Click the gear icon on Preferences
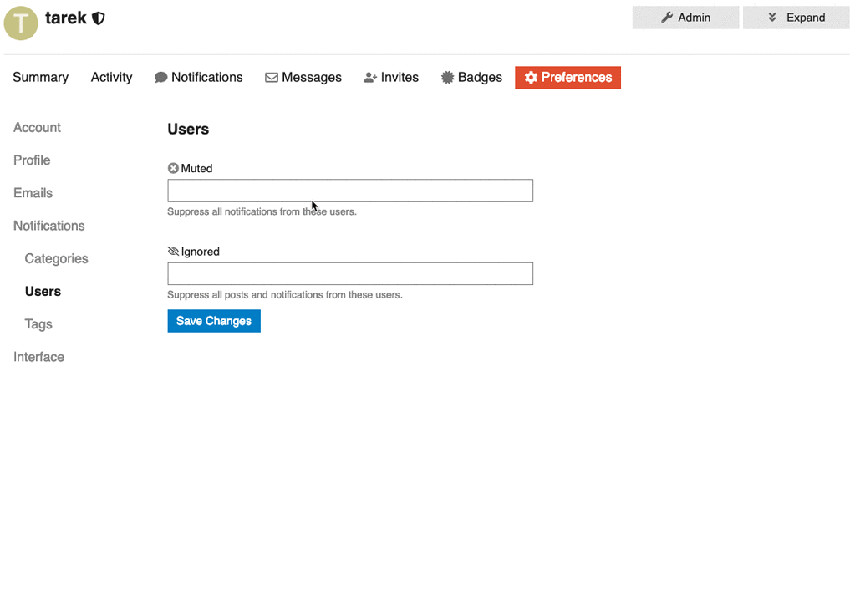The height and width of the screenshot is (616, 855). pyautogui.click(x=531, y=78)
